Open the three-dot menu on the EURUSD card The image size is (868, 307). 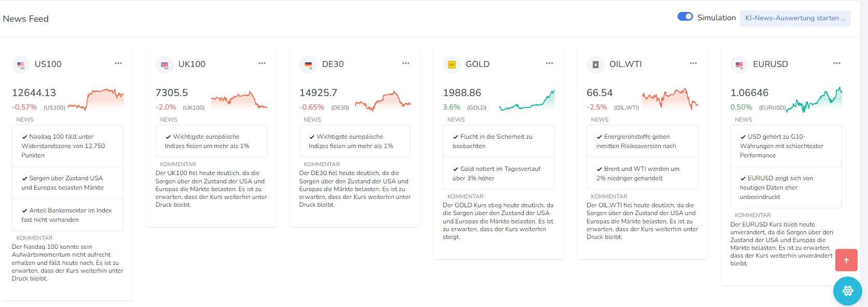click(x=837, y=63)
